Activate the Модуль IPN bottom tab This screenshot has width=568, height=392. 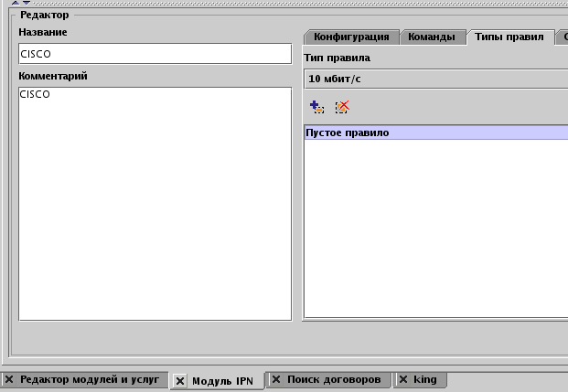click(x=221, y=380)
